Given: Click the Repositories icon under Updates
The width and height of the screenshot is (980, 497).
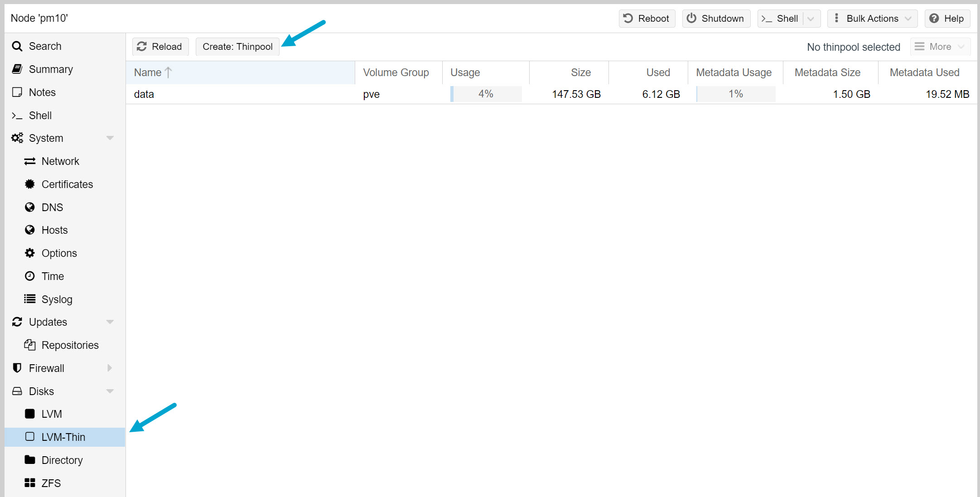Looking at the screenshot, I should 29,345.
